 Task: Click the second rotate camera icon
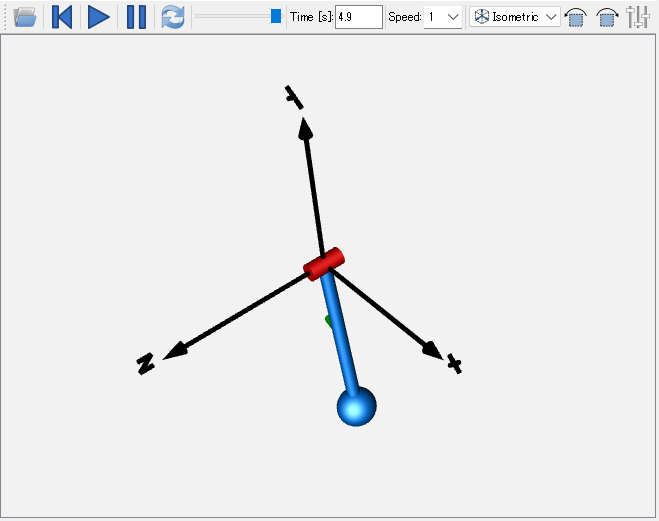pyautogui.click(x=607, y=17)
